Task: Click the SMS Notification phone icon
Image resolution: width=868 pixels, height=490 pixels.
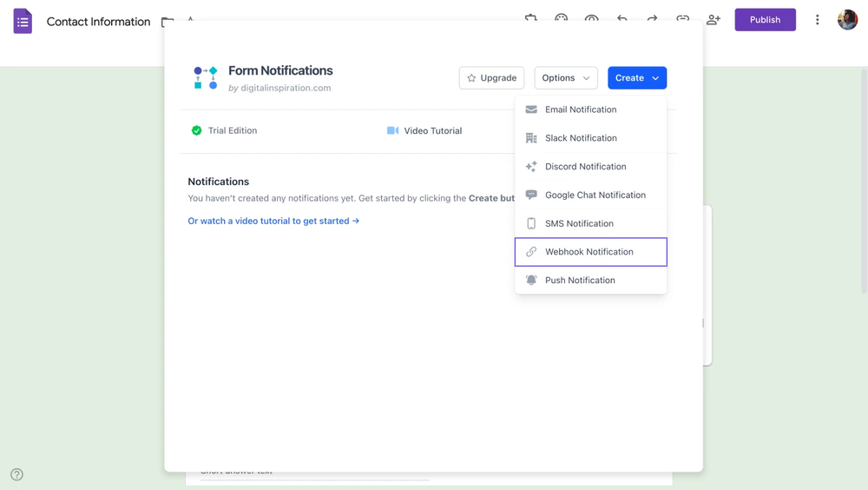Action: coord(531,223)
